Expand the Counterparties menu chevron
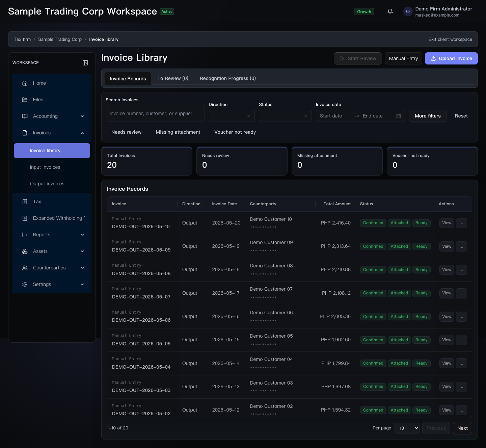 pos(82,268)
